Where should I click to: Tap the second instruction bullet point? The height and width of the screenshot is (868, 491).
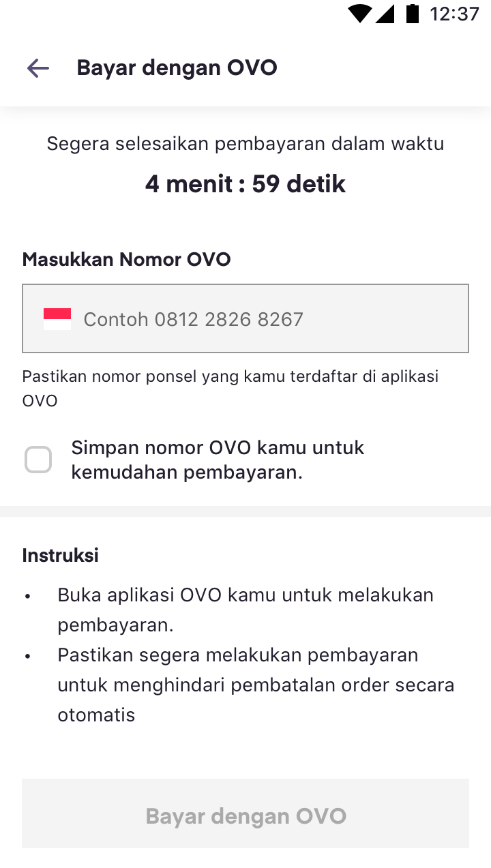click(x=28, y=656)
